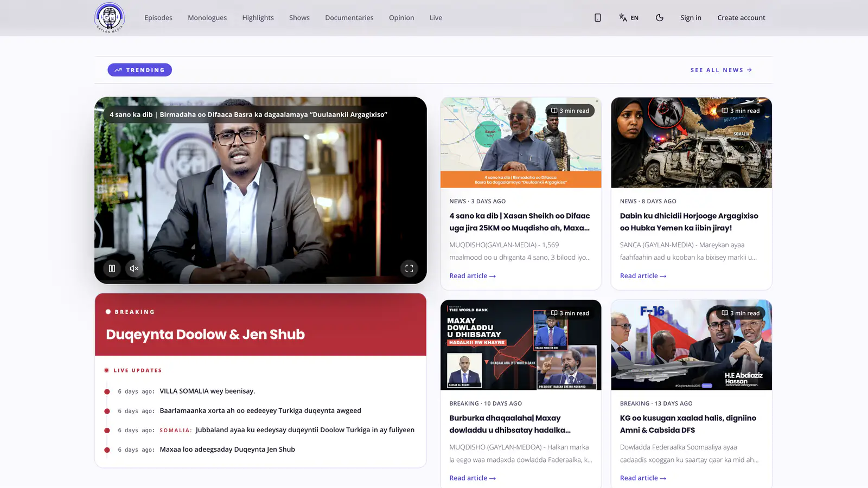
Task: Open See All News link
Action: [721, 70]
